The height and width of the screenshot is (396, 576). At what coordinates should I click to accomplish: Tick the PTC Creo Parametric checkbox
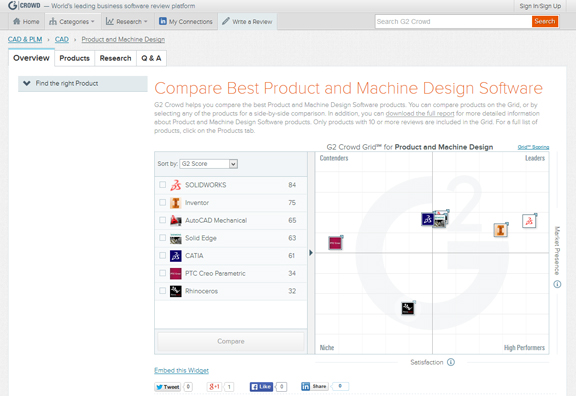(162, 273)
